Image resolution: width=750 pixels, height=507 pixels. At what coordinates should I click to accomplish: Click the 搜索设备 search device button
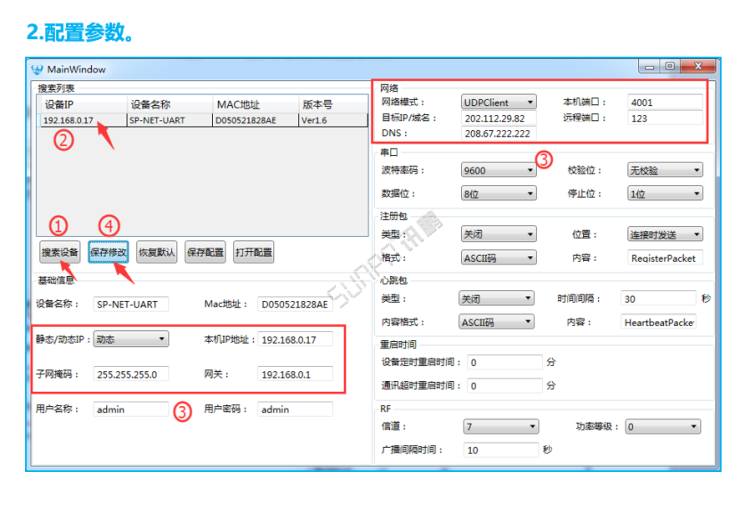(60, 252)
